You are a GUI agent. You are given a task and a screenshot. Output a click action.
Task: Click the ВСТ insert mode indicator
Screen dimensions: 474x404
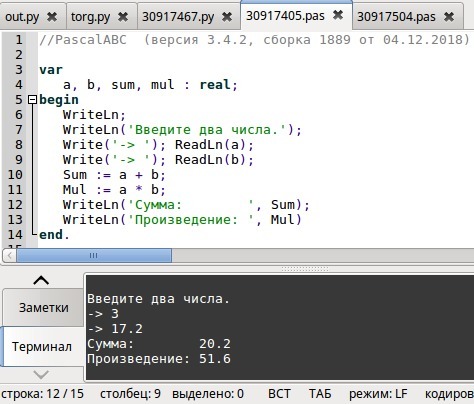279,394
